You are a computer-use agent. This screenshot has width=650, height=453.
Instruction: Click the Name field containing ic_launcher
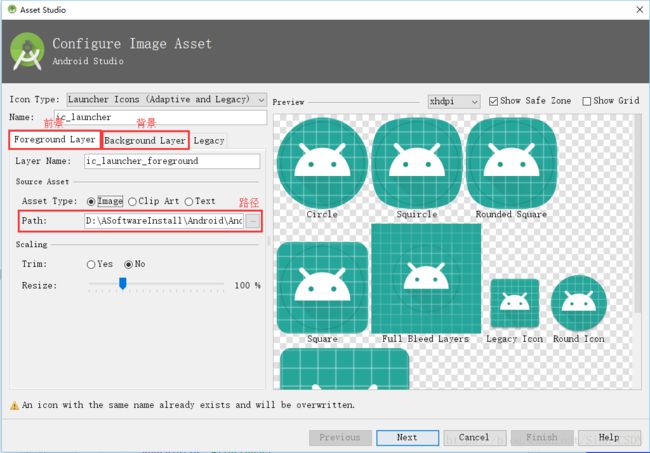(160, 117)
